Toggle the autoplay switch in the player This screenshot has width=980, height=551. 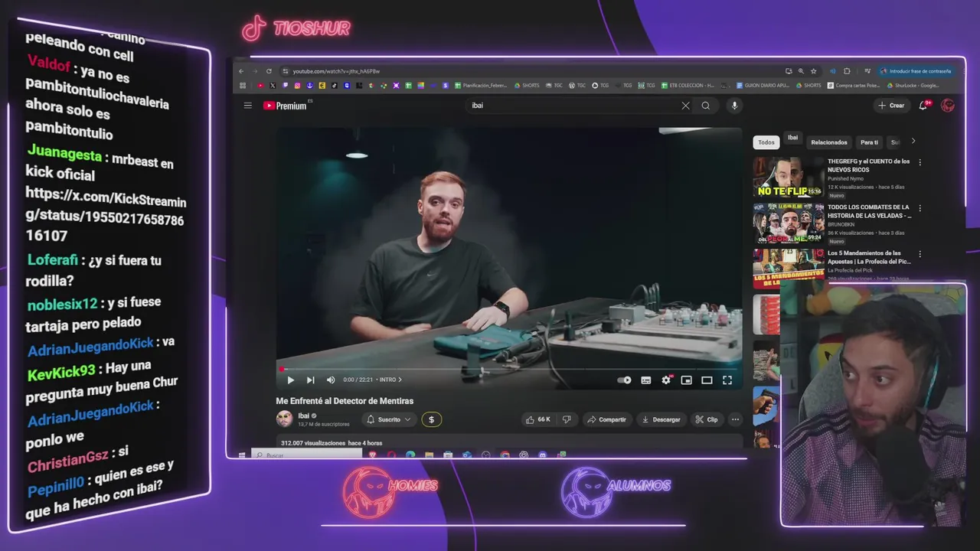pyautogui.click(x=625, y=380)
